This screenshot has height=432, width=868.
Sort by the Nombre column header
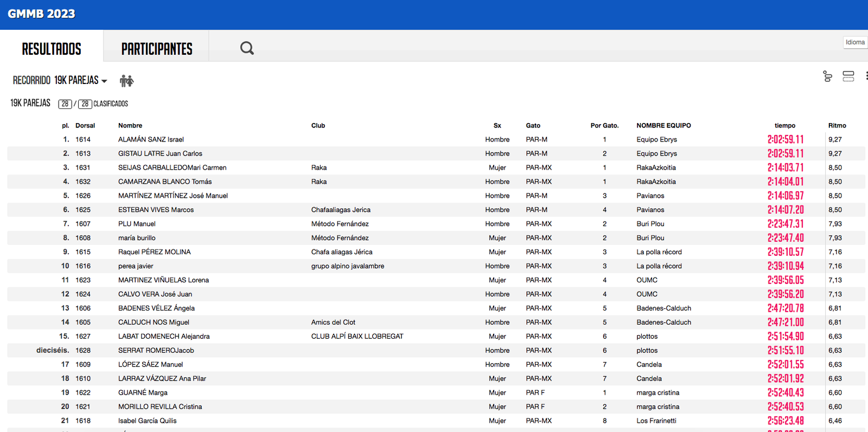[x=130, y=125]
